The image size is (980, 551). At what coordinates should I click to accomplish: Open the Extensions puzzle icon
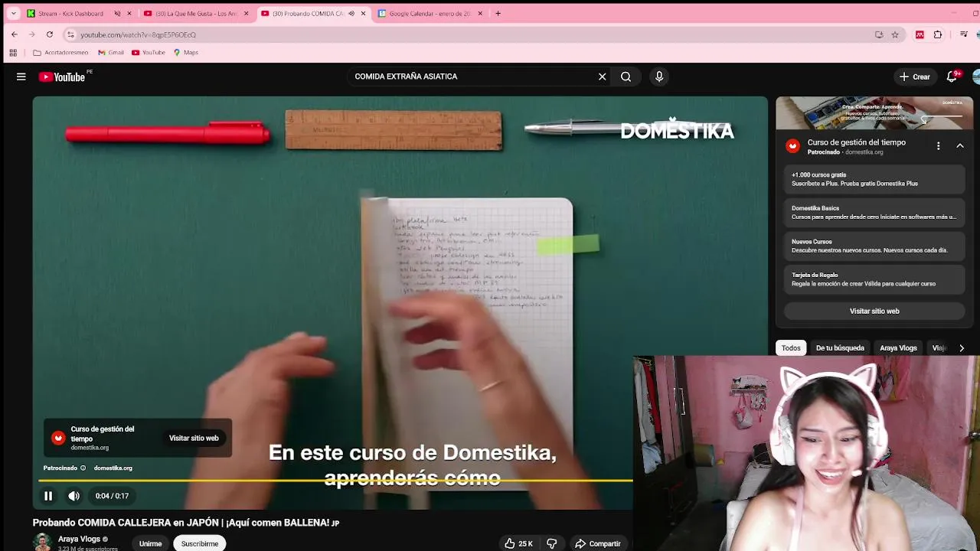[938, 34]
